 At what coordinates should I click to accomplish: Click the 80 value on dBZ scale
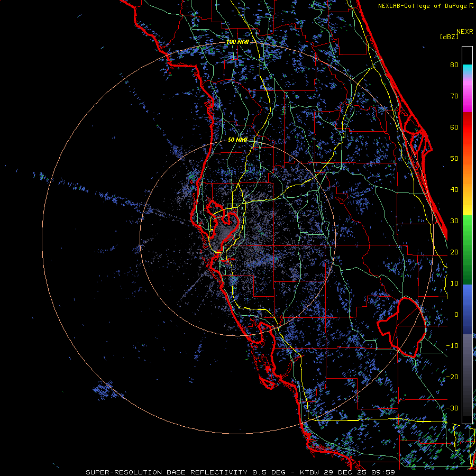(454, 65)
